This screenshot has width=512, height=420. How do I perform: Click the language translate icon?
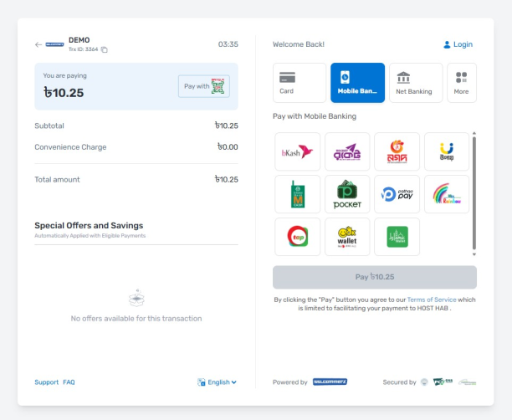click(x=201, y=382)
